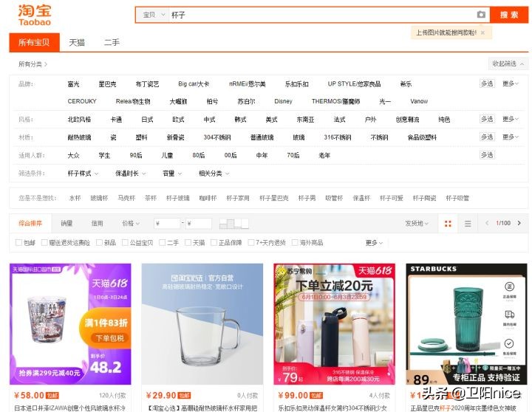
Task: Click the camera image search icon
Action: click(x=481, y=15)
